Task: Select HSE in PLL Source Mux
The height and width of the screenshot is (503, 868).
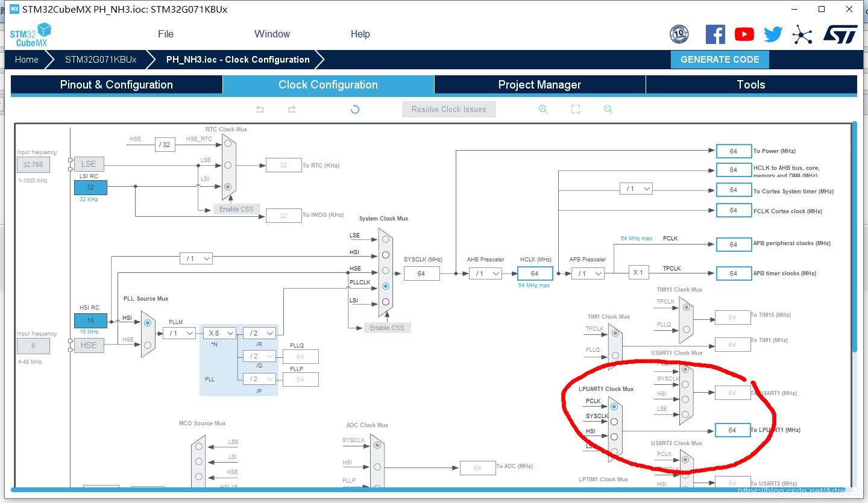Action: [x=148, y=345]
